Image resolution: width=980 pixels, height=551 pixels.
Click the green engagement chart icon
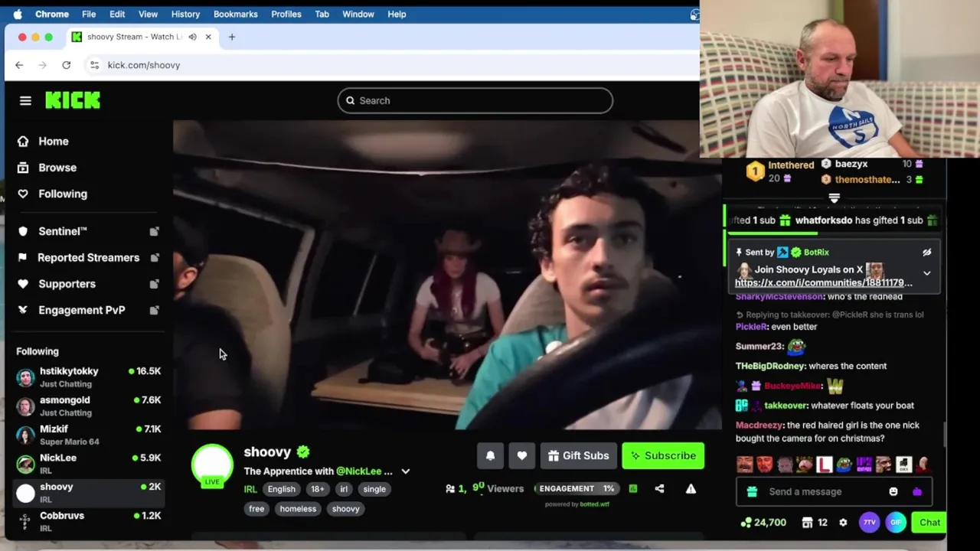633,488
